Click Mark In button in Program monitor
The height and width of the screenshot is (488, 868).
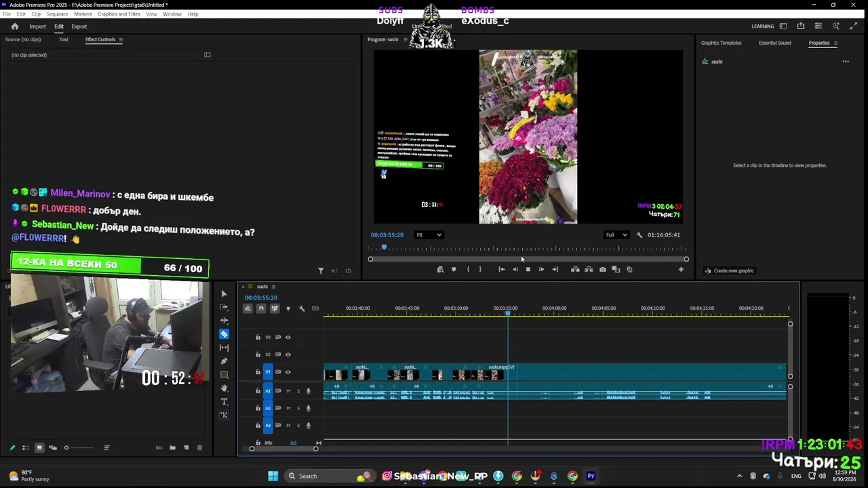(467, 270)
